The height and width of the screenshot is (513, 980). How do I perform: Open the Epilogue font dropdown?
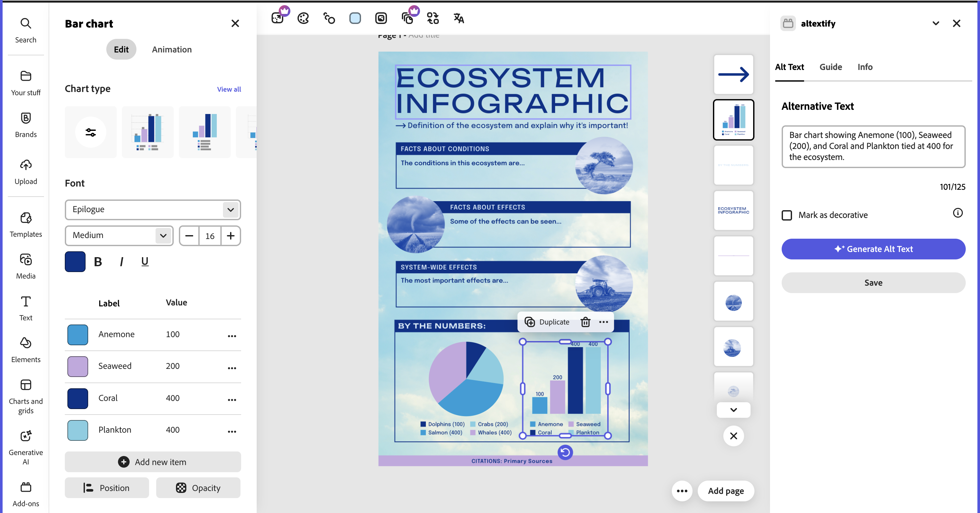[153, 210]
